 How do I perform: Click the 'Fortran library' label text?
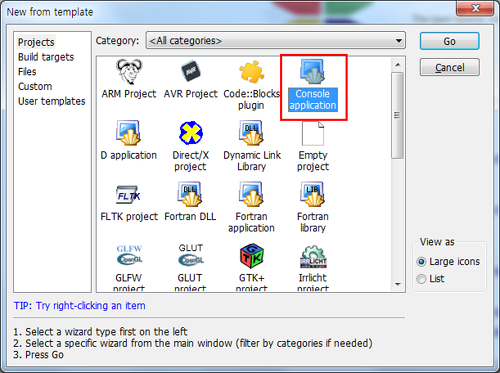tap(313, 222)
